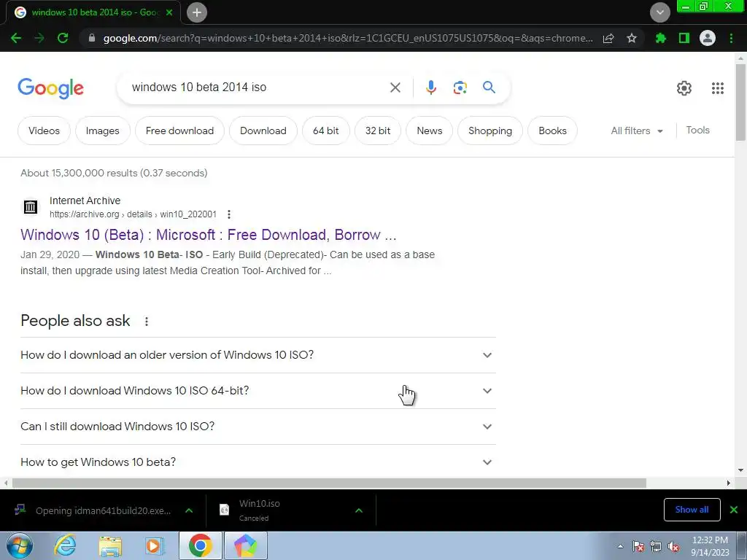Start voice search with microphone icon

431,87
